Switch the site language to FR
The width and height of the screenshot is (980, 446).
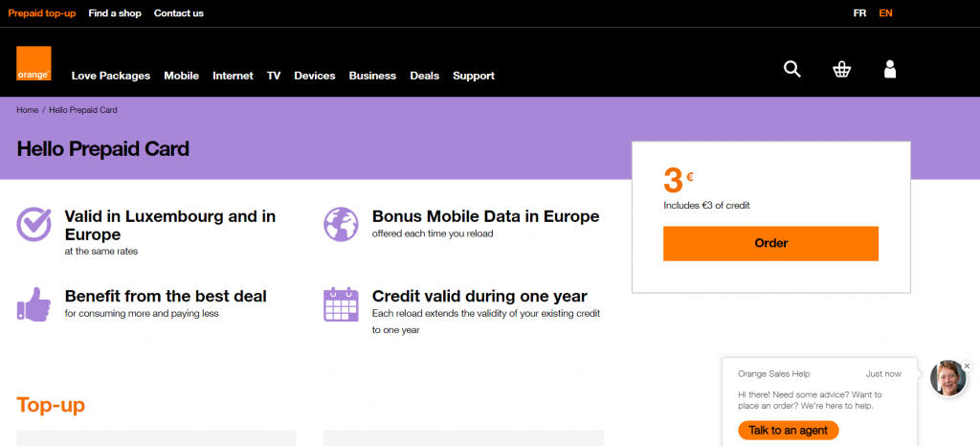tap(859, 13)
